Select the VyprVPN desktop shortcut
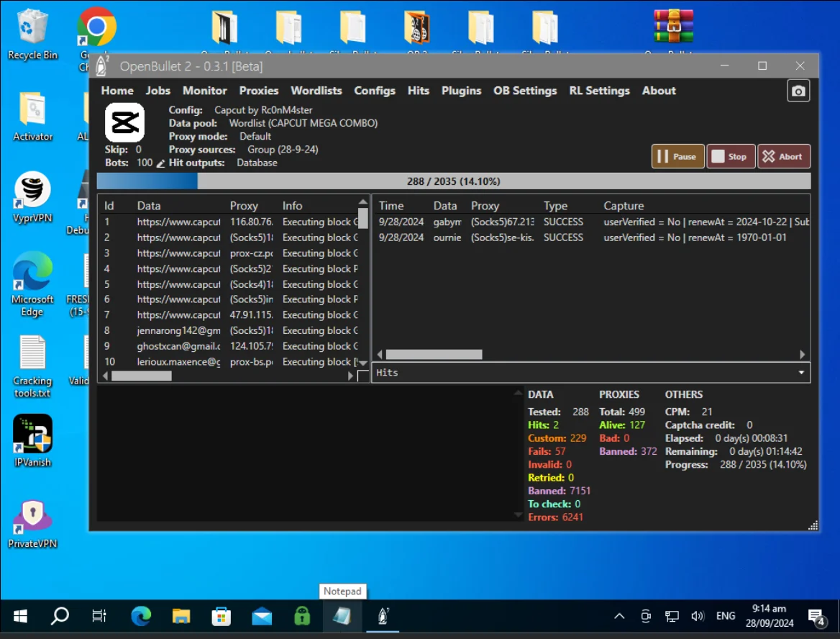The image size is (840, 639). [32, 196]
